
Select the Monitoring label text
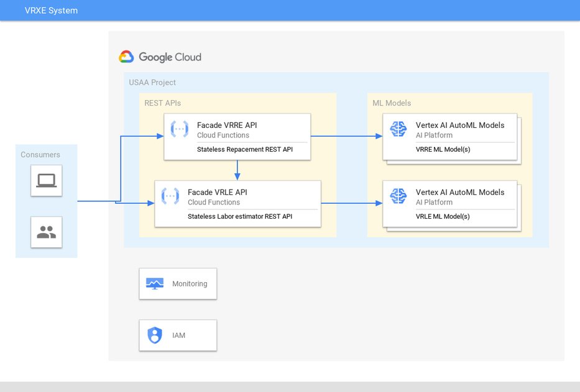tap(190, 284)
